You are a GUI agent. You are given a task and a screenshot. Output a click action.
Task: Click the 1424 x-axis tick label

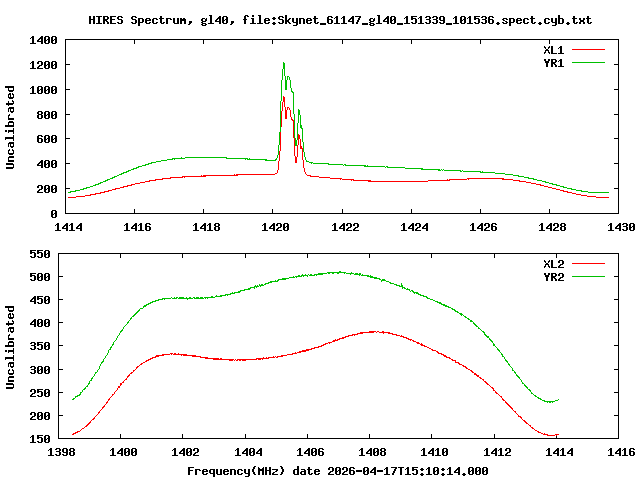414,227
